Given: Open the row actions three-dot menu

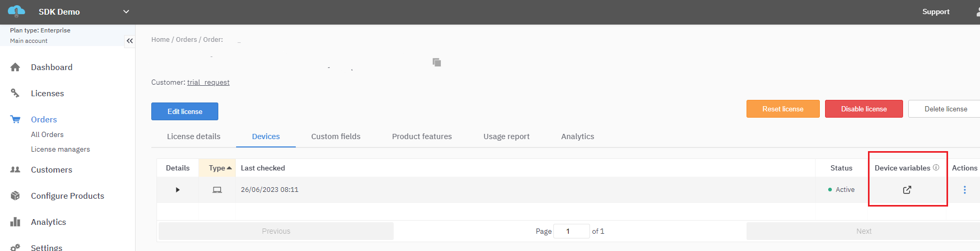Looking at the screenshot, I should click(x=964, y=190).
